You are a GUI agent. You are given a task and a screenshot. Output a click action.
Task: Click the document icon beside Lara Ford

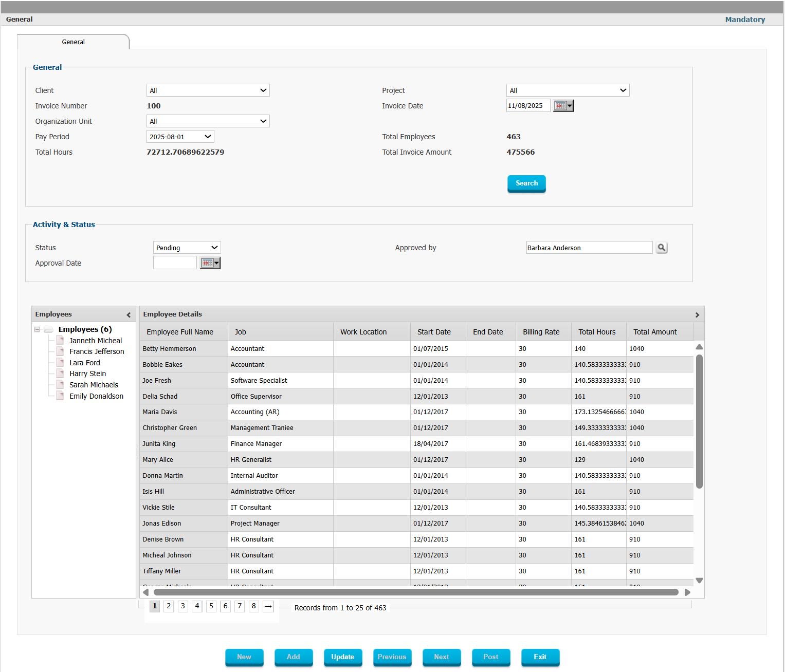tap(60, 363)
